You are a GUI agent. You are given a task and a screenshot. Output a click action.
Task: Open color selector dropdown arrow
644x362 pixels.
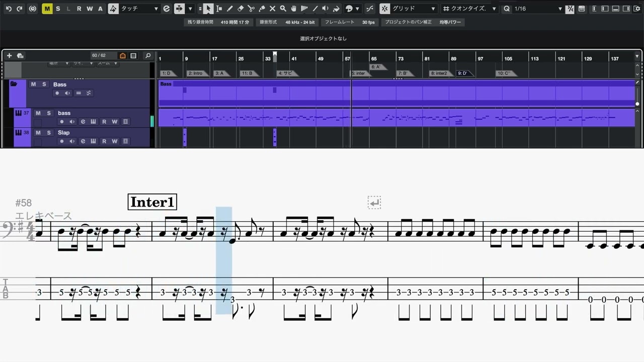pos(357,9)
